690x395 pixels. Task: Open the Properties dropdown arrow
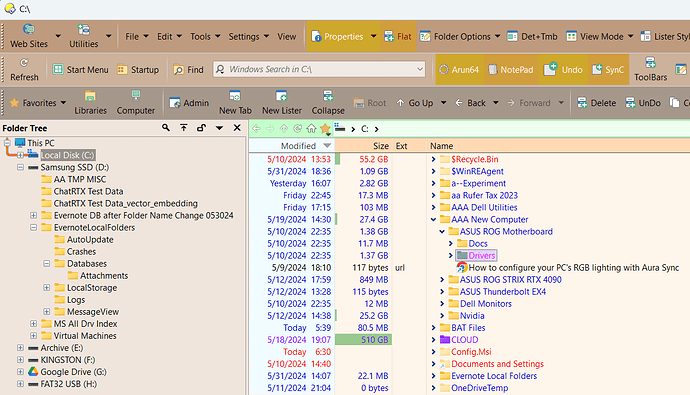click(373, 37)
